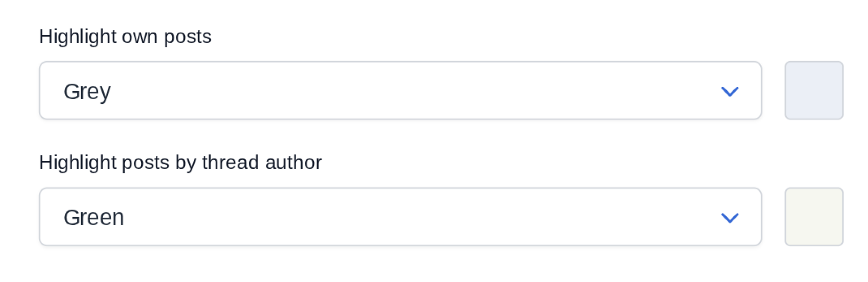Viewport: 868px width, 282px height.
Task: Click the 'Highlight posts by thread author' label
Action: (x=180, y=163)
